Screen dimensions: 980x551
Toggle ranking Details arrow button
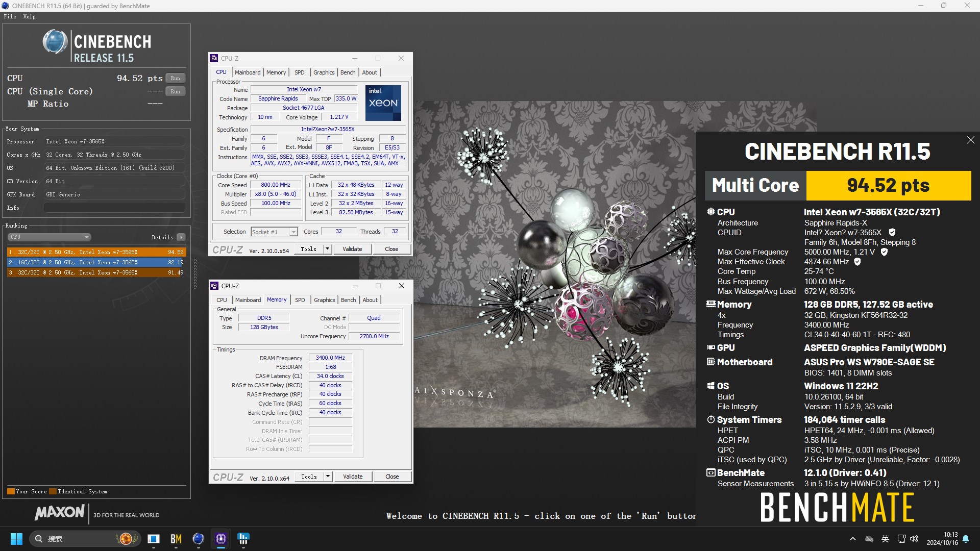181,237
